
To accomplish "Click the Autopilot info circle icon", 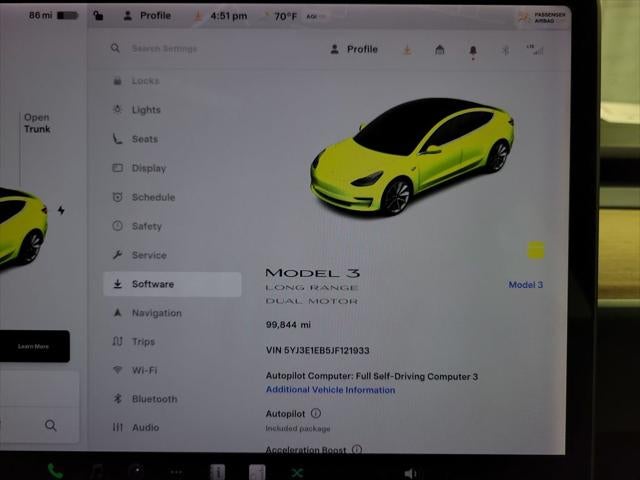I will (316, 413).
